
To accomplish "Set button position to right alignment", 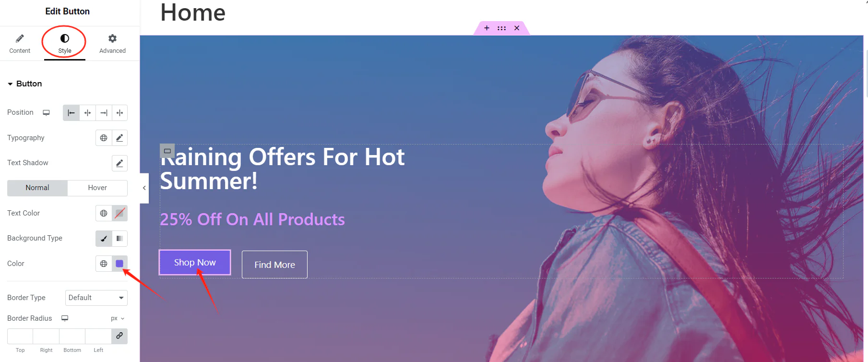I will tap(104, 113).
